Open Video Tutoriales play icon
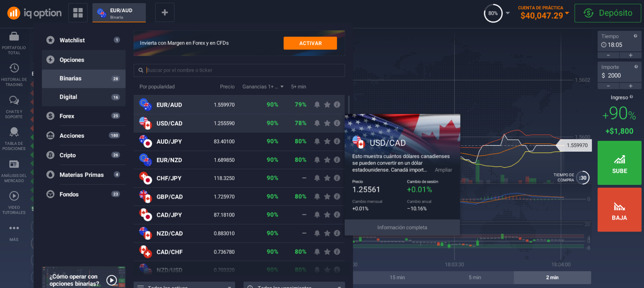 click(14, 196)
